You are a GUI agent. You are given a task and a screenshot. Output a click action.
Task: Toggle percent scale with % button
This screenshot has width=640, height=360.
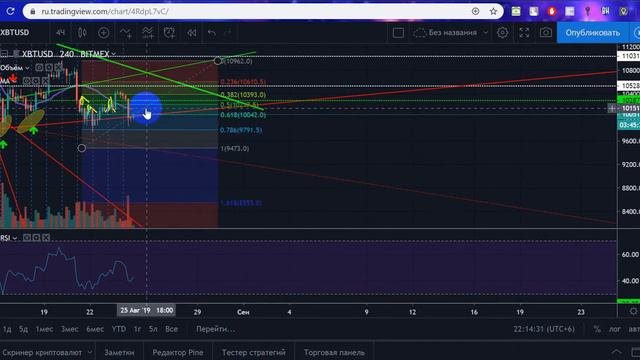coord(597,329)
